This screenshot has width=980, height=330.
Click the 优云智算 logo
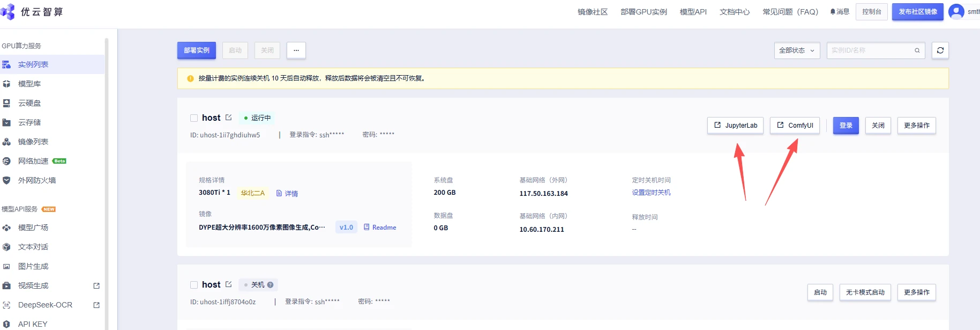pos(32,12)
